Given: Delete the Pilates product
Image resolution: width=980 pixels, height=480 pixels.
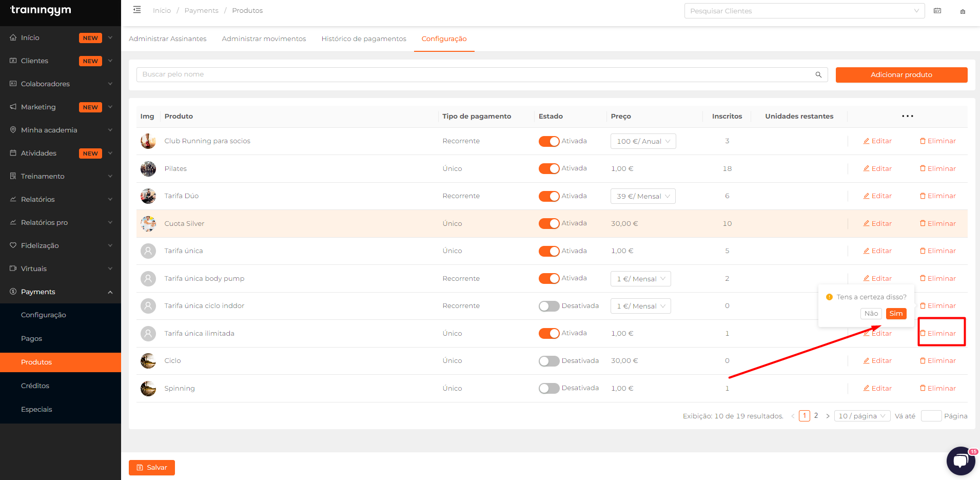Looking at the screenshot, I should 938,168.
